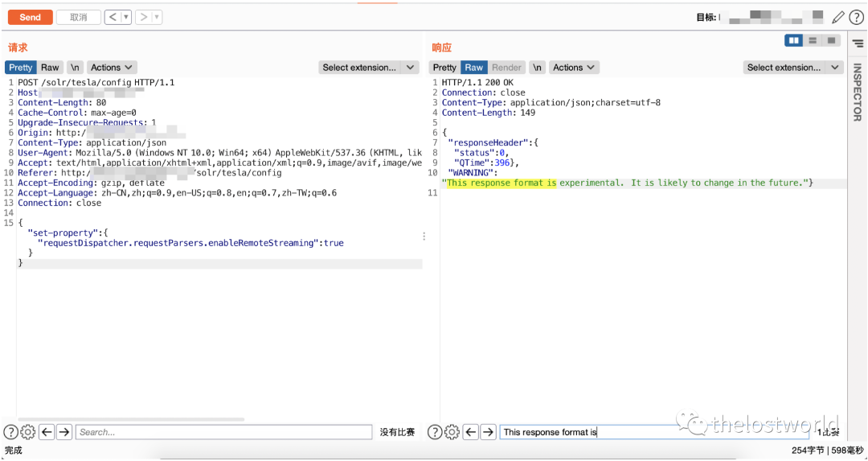Open response search help icon

435,432
